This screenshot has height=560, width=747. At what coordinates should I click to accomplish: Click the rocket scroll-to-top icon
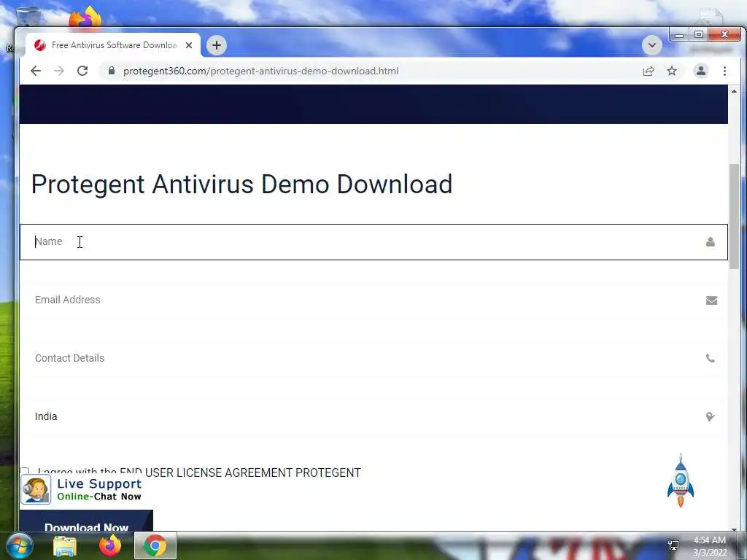[681, 481]
